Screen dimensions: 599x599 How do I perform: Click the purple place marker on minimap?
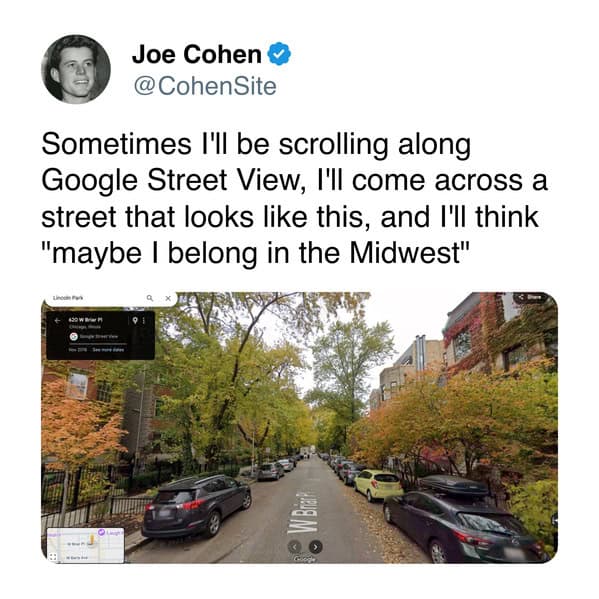[x=102, y=532]
